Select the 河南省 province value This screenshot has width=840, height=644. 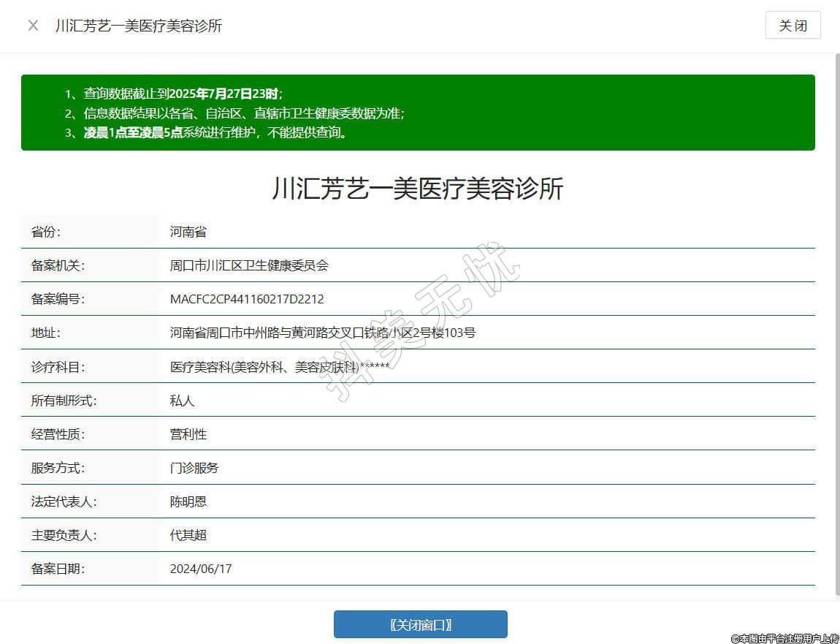tap(188, 232)
